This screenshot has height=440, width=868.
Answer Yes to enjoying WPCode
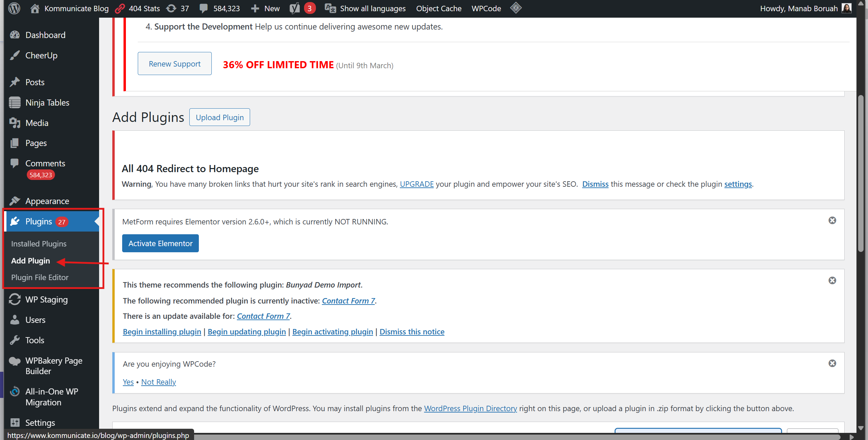click(x=128, y=382)
